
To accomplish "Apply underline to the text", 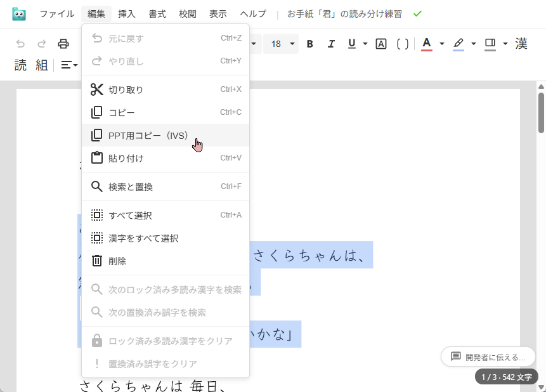I will 351,44.
